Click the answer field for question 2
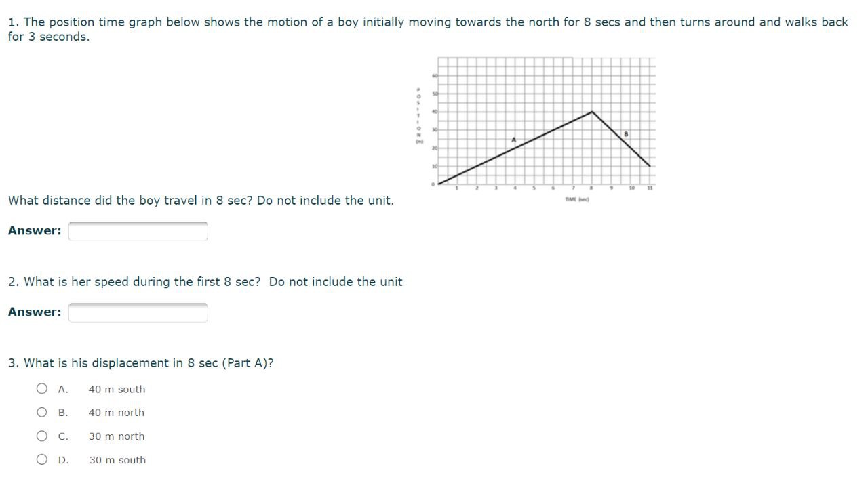 click(138, 312)
